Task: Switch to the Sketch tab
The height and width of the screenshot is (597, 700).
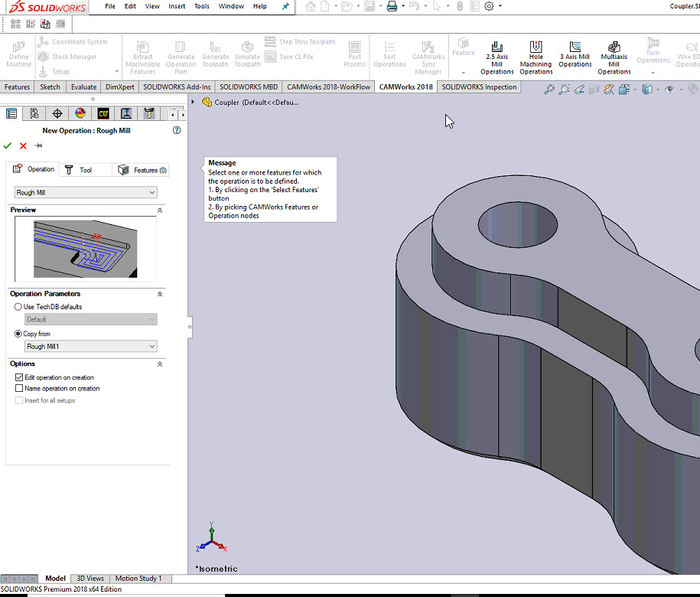Action: point(50,87)
